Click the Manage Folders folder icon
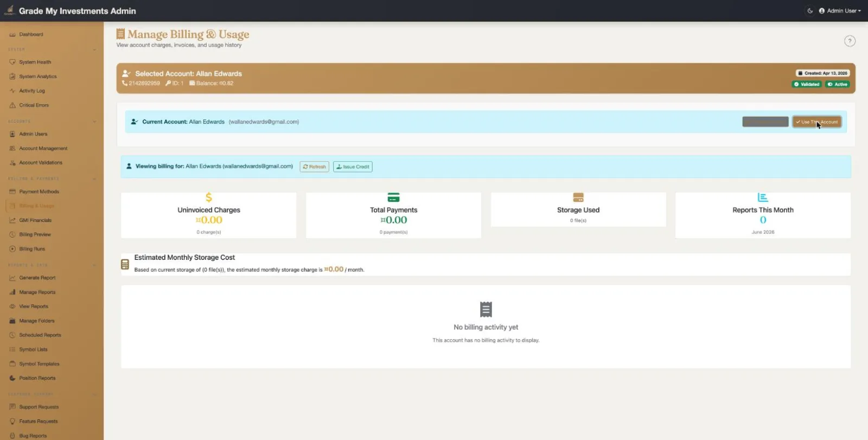868x440 pixels. tap(12, 321)
